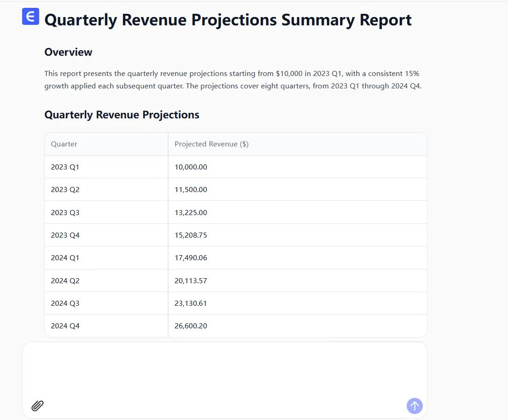Image resolution: width=508 pixels, height=420 pixels.
Task: Click the Quarter column header
Action: tap(64, 144)
